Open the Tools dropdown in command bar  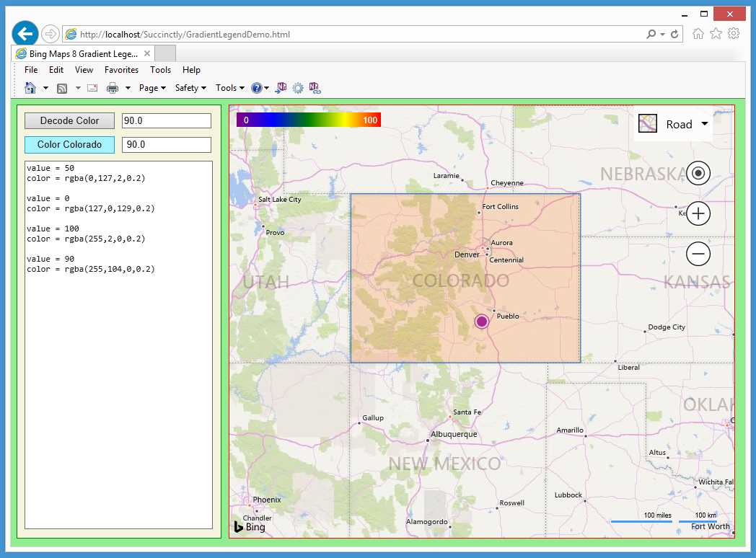point(230,88)
